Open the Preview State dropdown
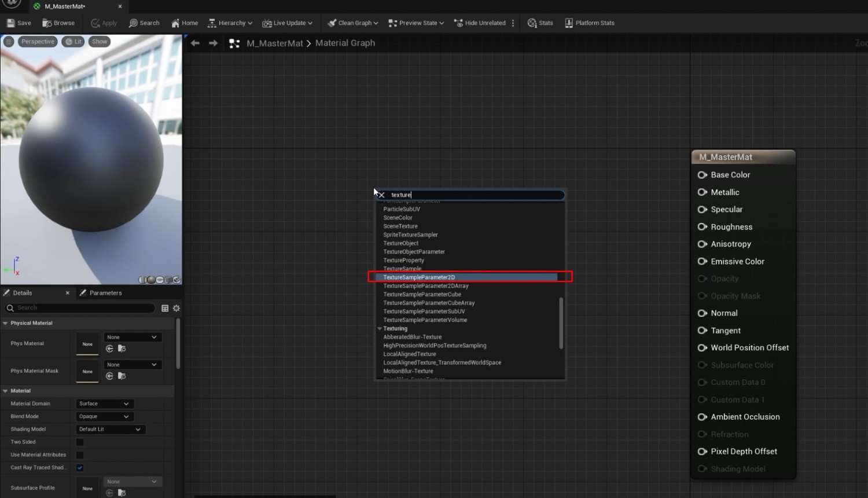The image size is (868, 498). click(416, 23)
